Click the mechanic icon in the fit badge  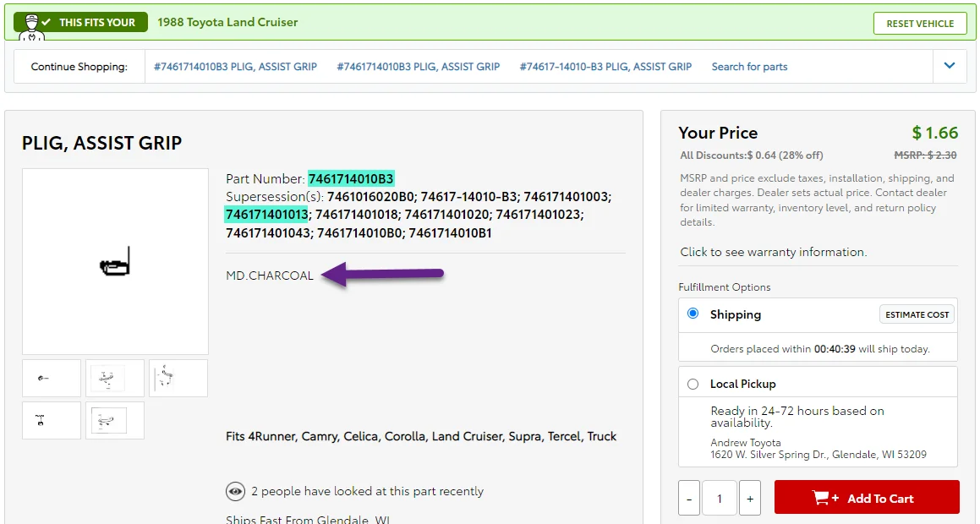click(x=31, y=27)
